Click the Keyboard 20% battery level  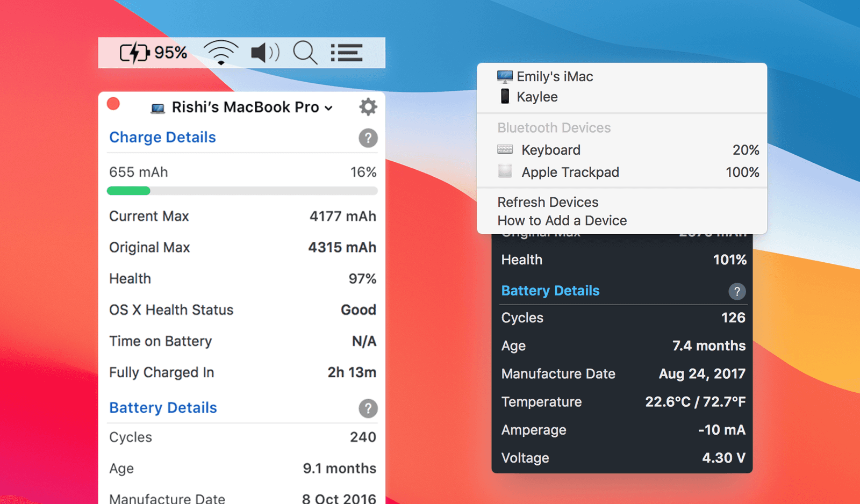(746, 150)
